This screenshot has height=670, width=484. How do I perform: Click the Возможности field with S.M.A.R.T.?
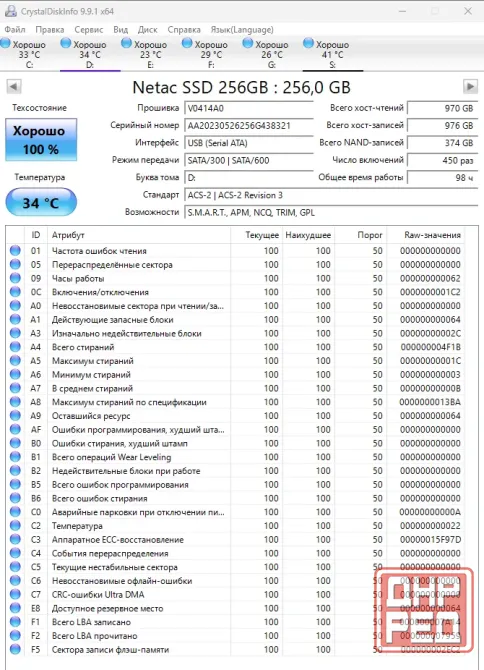pos(331,212)
